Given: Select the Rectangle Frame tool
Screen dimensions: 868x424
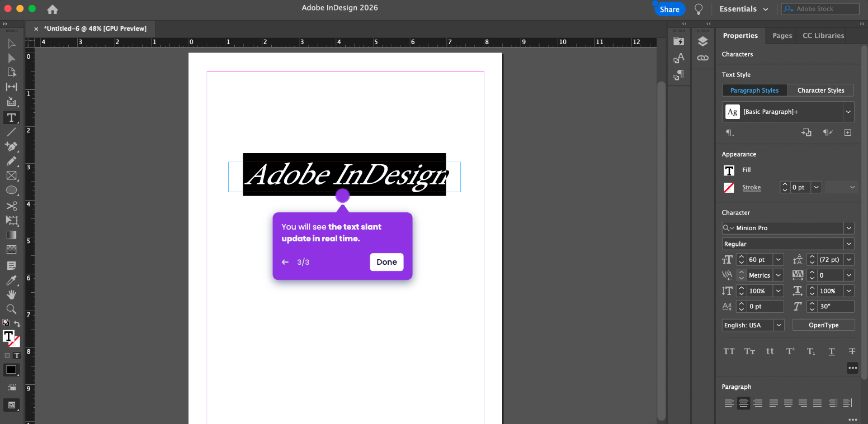Looking at the screenshot, I should 11,175.
